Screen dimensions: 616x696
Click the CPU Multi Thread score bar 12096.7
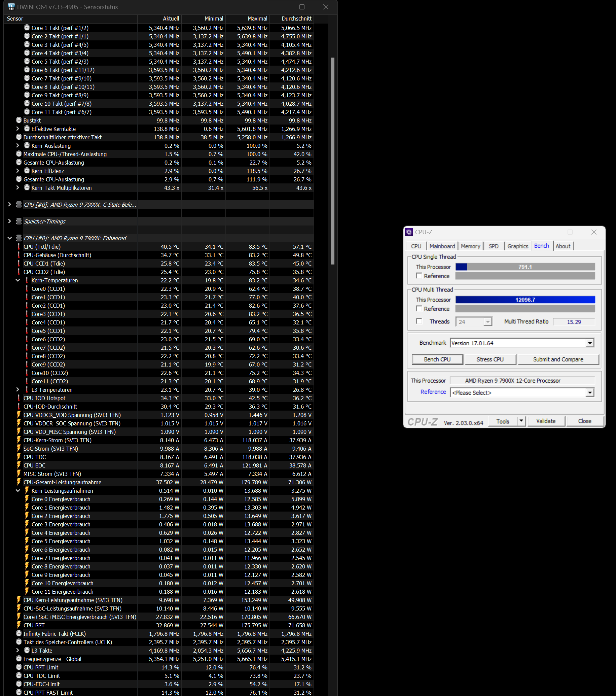click(525, 300)
